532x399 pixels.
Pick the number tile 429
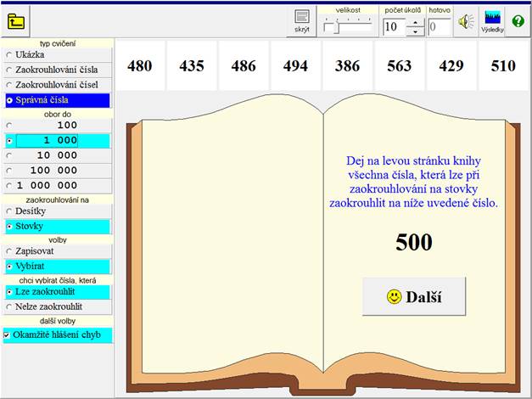pos(451,65)
